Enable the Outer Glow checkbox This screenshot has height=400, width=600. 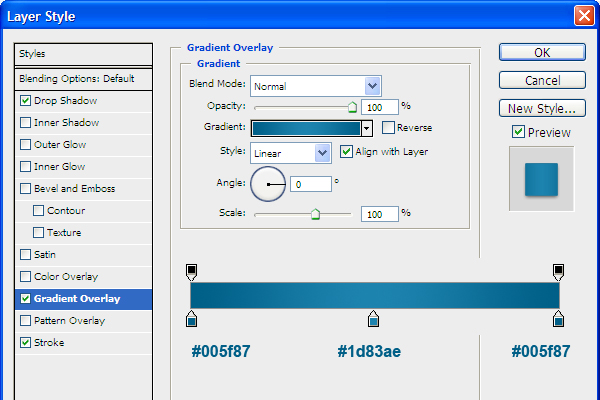(x=25, y=145)
